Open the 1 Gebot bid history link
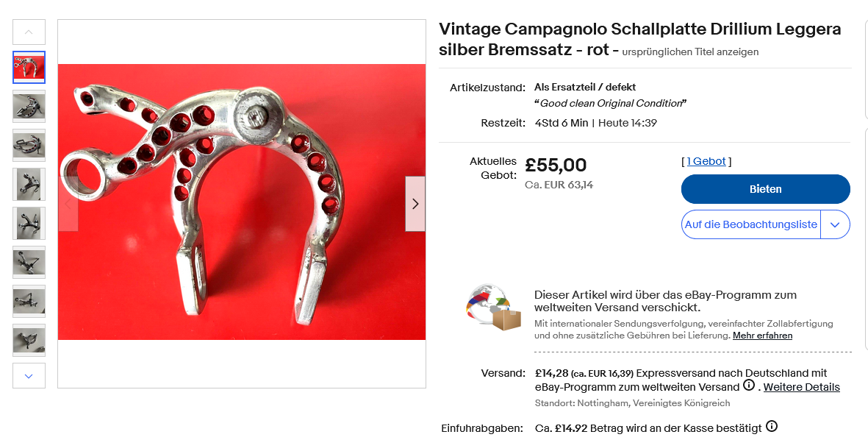 tap(706, 161)
